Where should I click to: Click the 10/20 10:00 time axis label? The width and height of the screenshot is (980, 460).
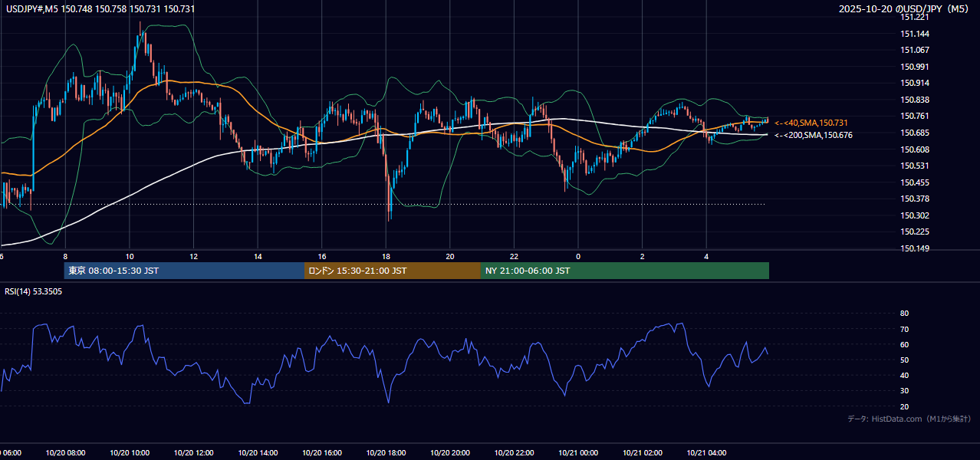click(130, 453)
